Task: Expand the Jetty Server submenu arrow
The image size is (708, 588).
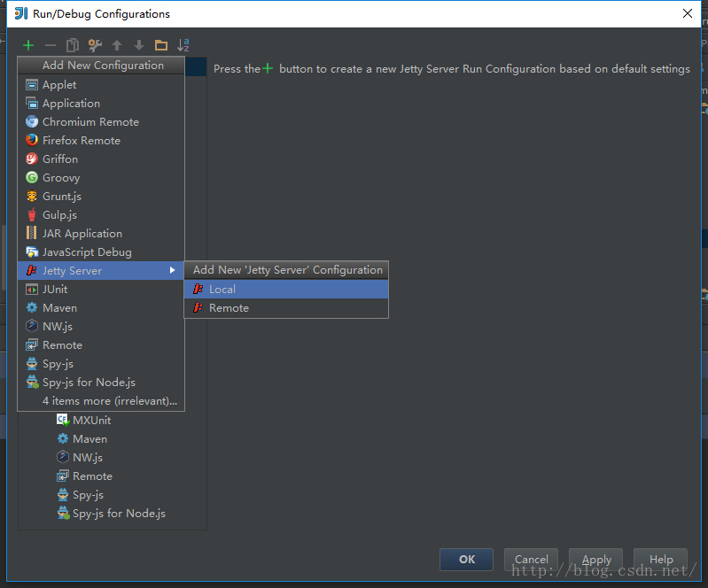Action: [172, 270]
